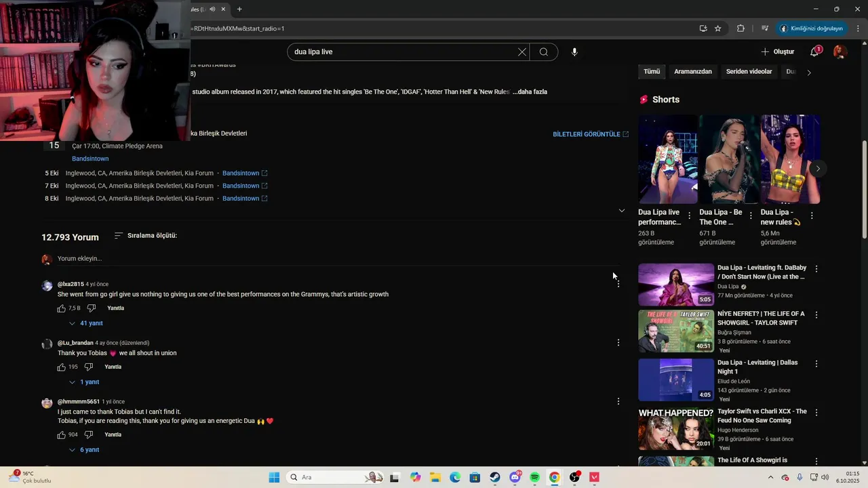Open Levitating ft. DaBaby video thumbnail
This screenshot has width=868, height=488.
(x=676, y=285)
